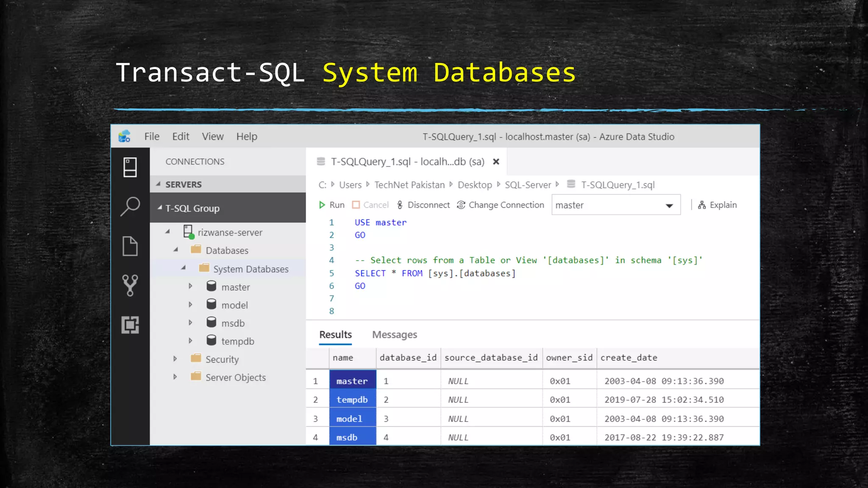Click the master database cylinder icon
This screenshot has height=488, width=868.
click(x=211, y=286)
